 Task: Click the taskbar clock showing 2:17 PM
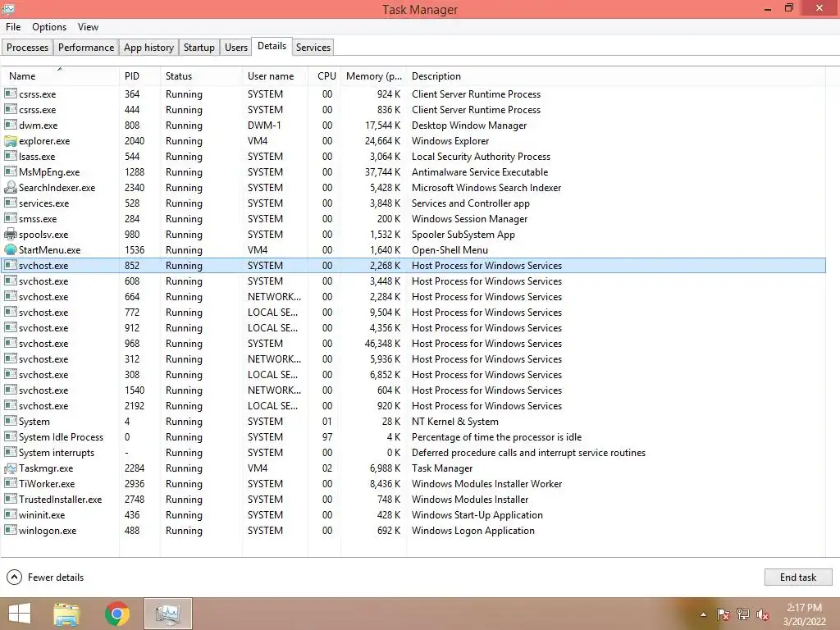point(804,614)
